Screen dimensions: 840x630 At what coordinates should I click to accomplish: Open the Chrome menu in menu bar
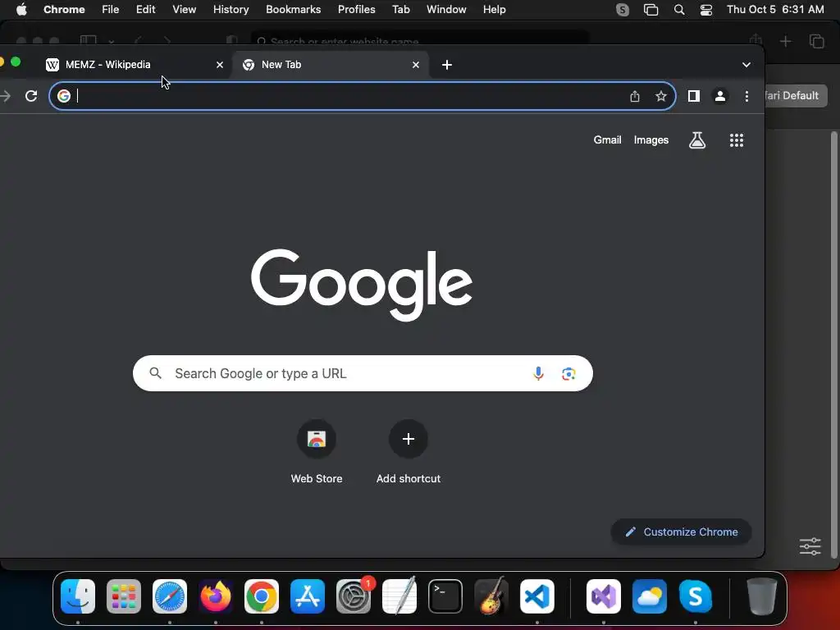tap(64, 10)
